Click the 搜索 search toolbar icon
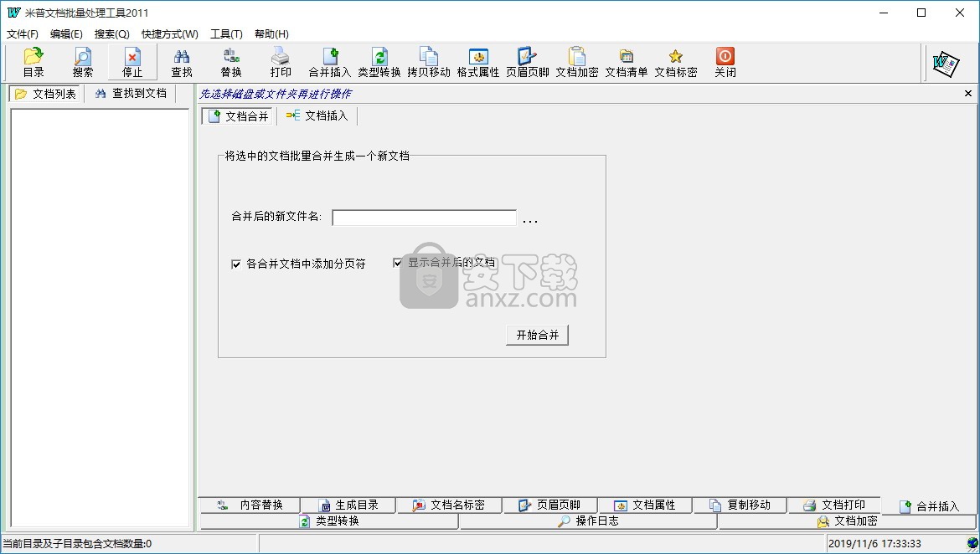This screenshot has width=980, height=554. click(82, 63)
